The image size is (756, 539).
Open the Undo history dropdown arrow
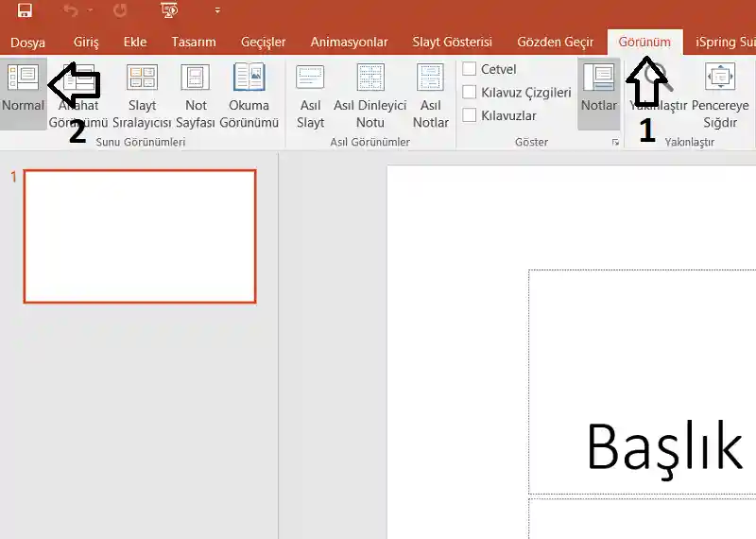coord(90,10)
